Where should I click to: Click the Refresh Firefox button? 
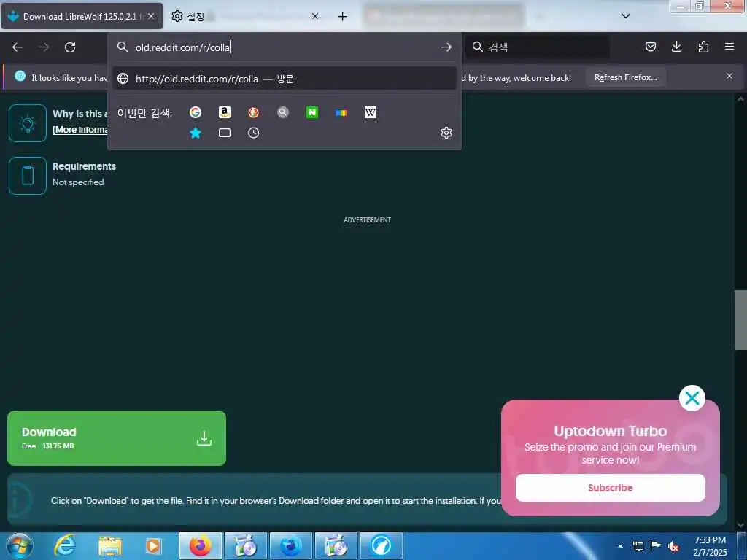tap(625, 77)
